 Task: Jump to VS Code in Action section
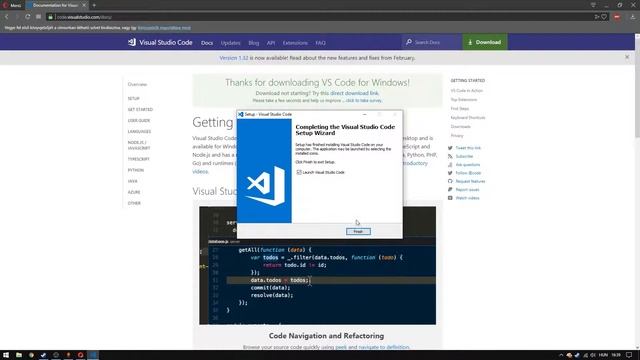[x=467, y=91]
